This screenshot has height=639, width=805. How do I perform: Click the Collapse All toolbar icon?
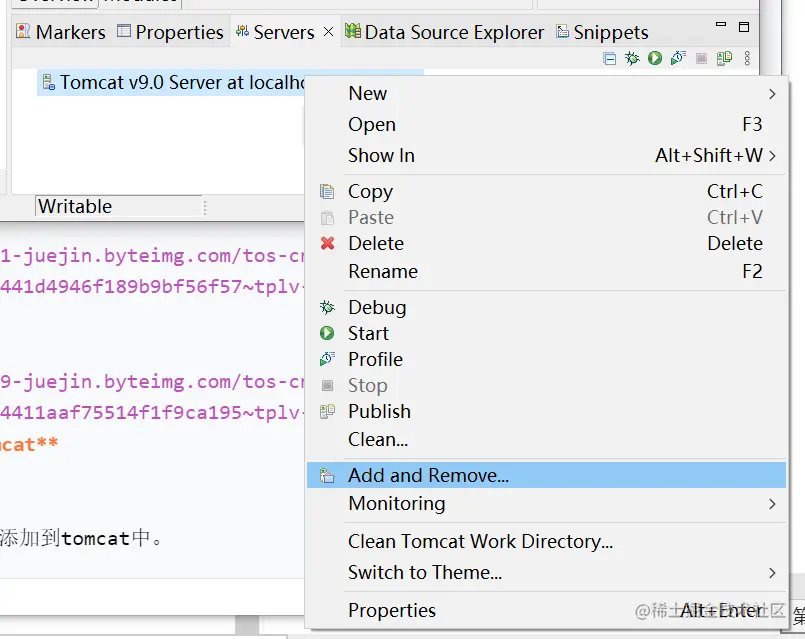pos(610,59)
